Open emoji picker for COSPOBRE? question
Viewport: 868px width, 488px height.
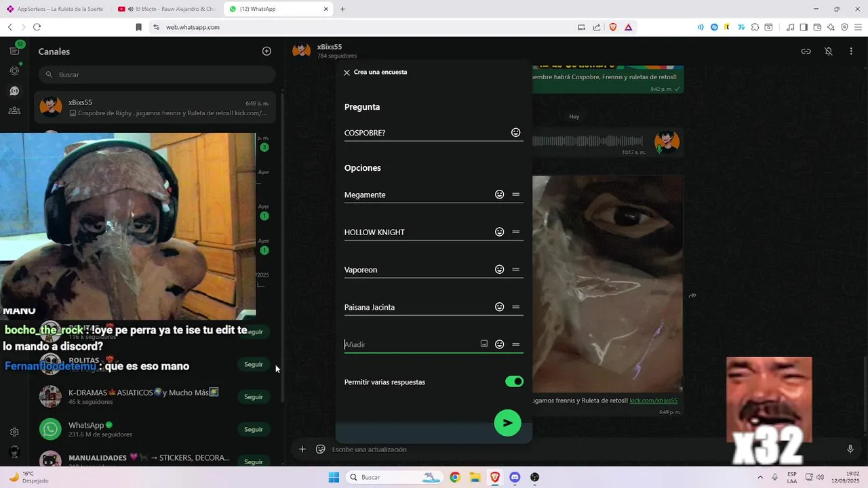(x=516, y=133)
